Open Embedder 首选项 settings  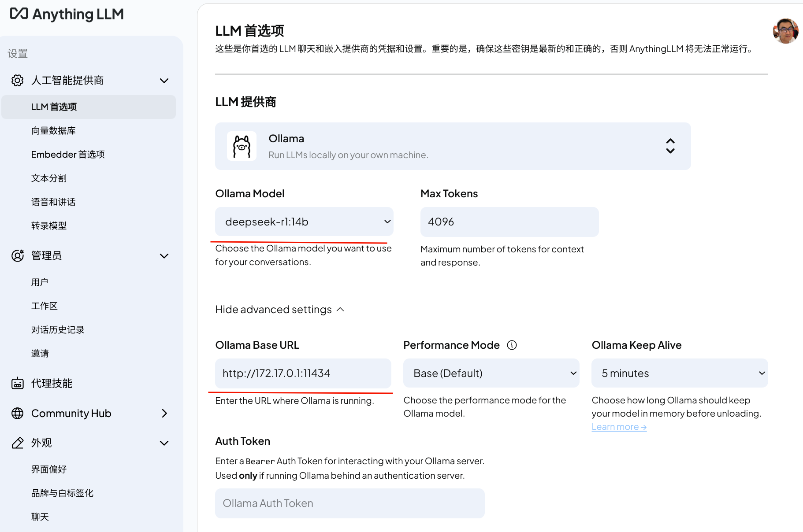coord(68,155)
